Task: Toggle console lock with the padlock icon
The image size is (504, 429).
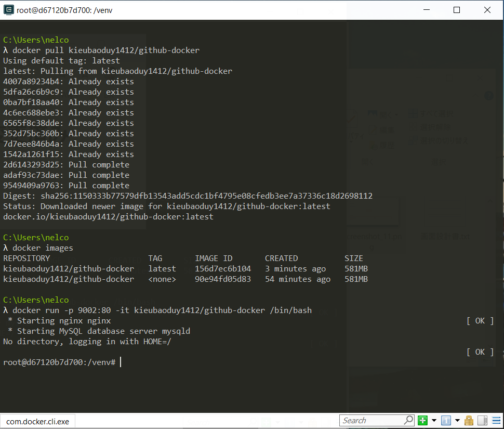Action: [469, 420]
